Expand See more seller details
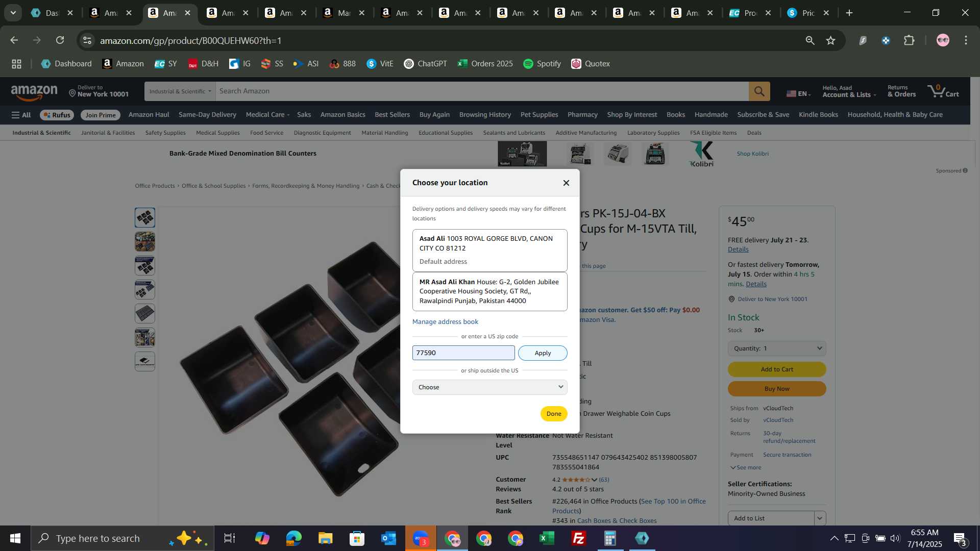 (x=746, y=468)
